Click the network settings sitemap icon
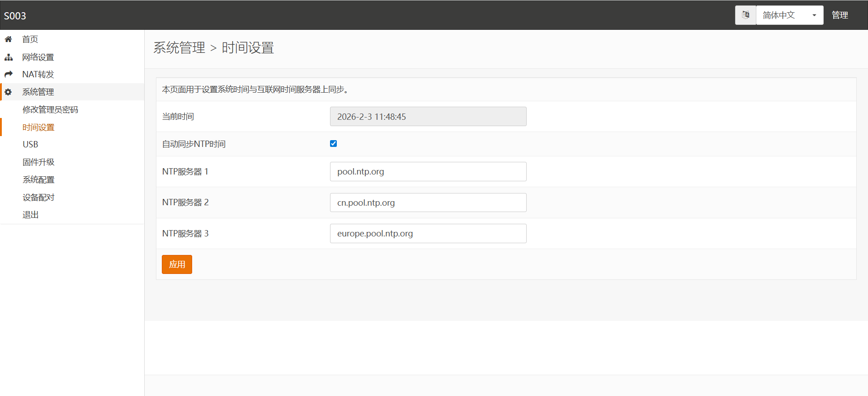868x396 pixels. 9,57
